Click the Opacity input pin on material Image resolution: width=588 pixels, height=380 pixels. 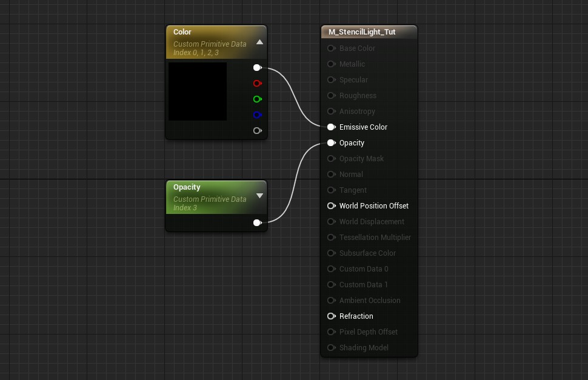tap(331, 143)
